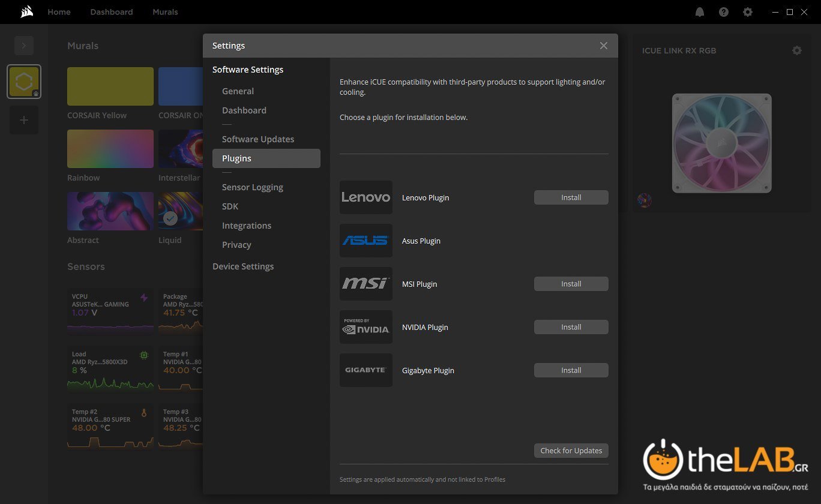Switch to the Dashboard tab in top bar
Viewport: 821px width, 504px height.
[112, 12]
